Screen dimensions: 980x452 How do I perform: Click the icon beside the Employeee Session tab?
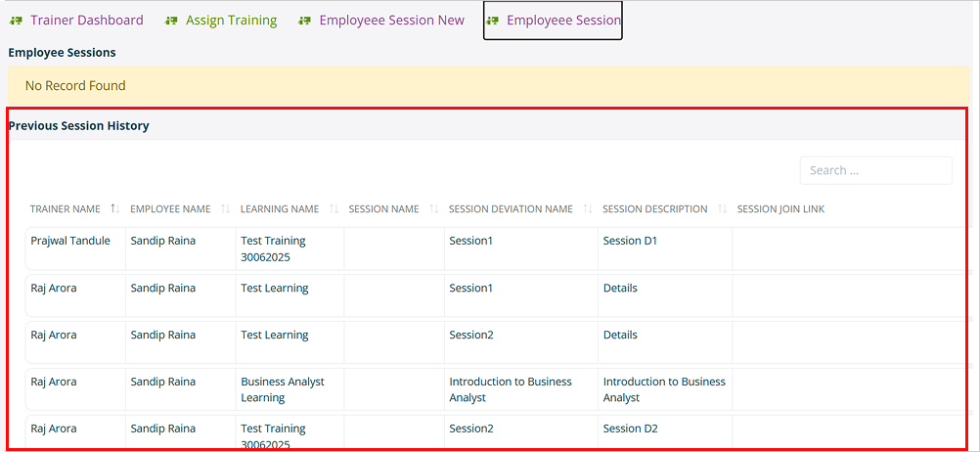click(493, 21)
